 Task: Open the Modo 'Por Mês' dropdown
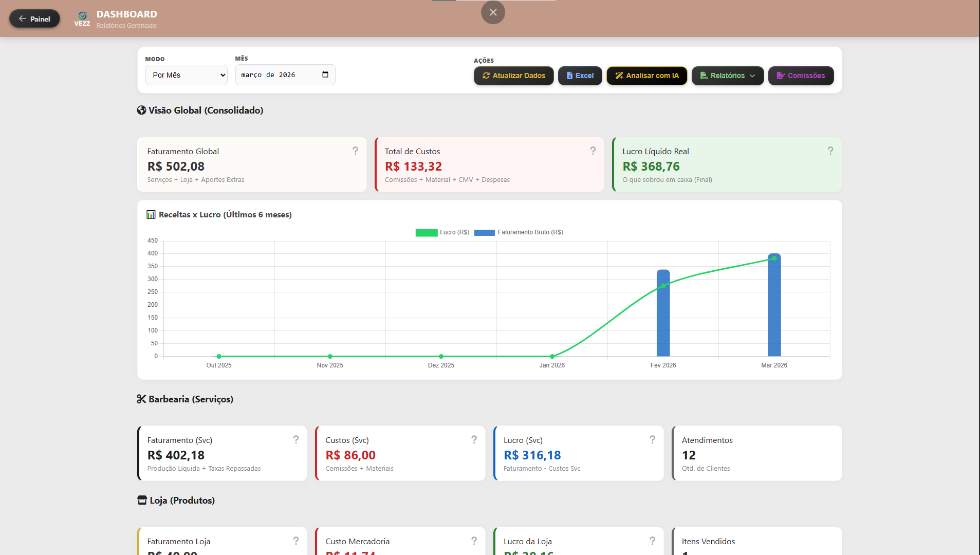click(186, 75)
